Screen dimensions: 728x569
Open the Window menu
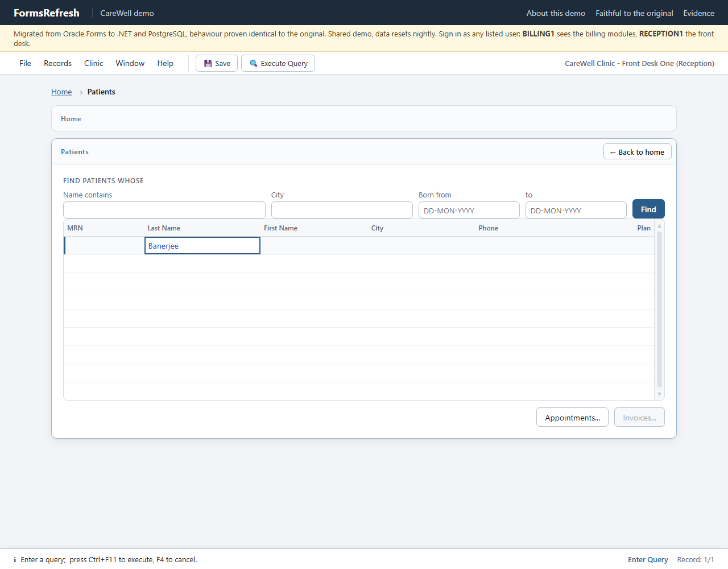[130, 63]
